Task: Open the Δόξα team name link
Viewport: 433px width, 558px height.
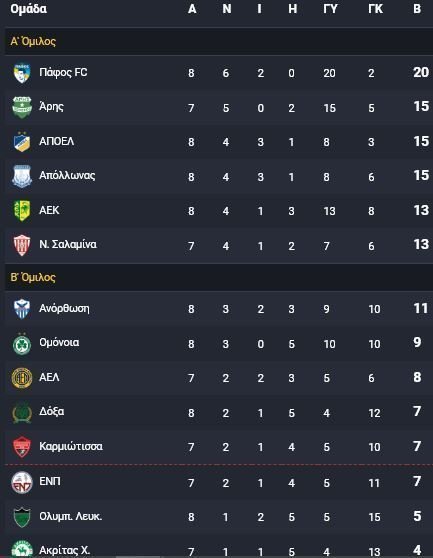Action: (x=52, y=412)
